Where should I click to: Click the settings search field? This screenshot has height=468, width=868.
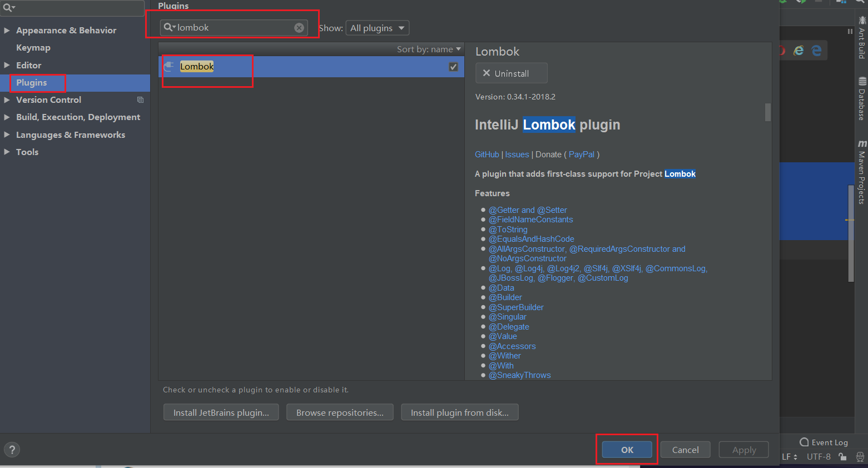[x=72, y=8]
